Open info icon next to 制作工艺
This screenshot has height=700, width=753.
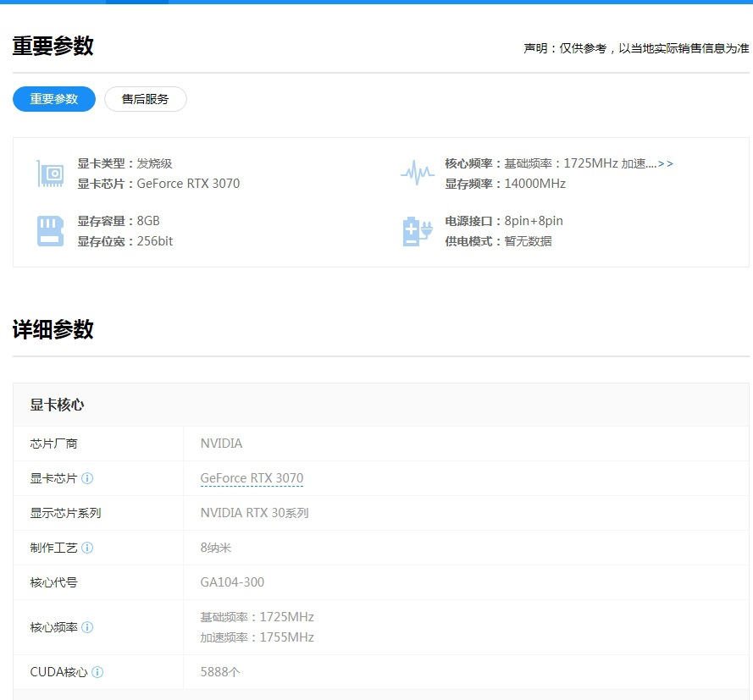coord(87,548)
